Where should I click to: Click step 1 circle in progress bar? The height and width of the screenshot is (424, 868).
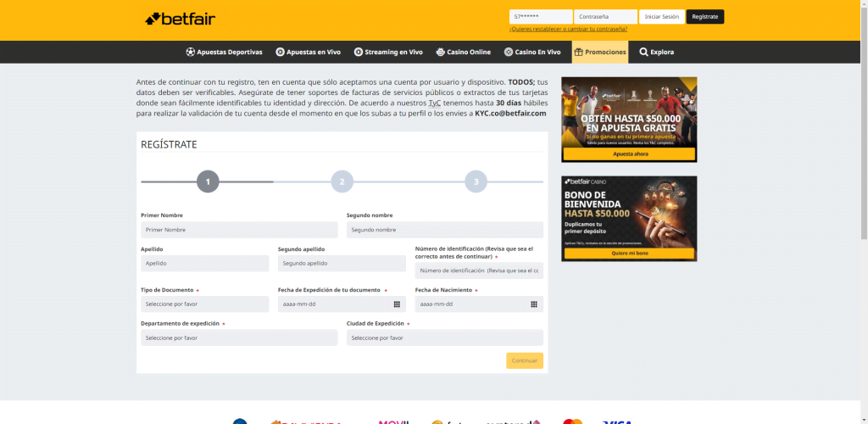(x=208, y=181)
